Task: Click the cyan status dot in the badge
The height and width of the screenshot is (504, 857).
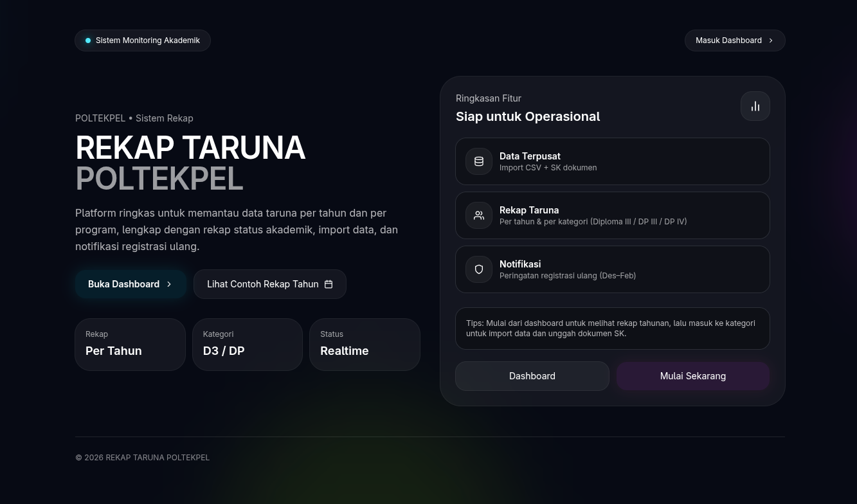Action: click(88, 40)
